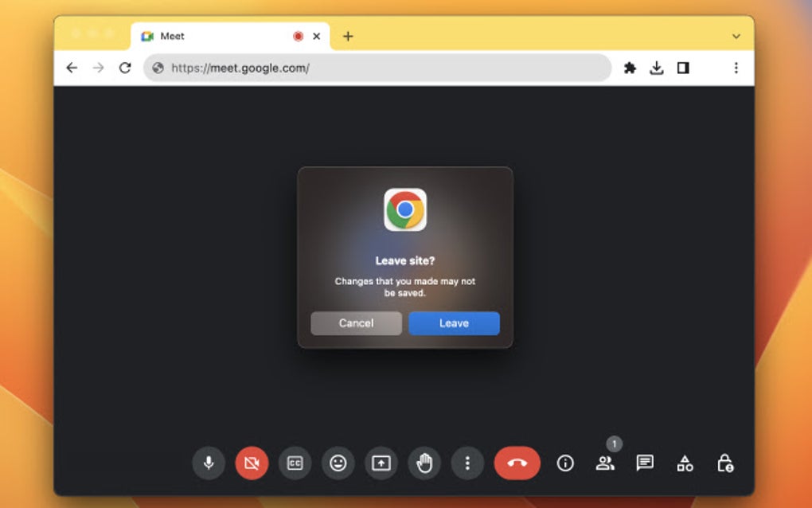The height and width of the screenshot is (508, 812).
Task: Click the present screen icon
Action: point(381,463)
